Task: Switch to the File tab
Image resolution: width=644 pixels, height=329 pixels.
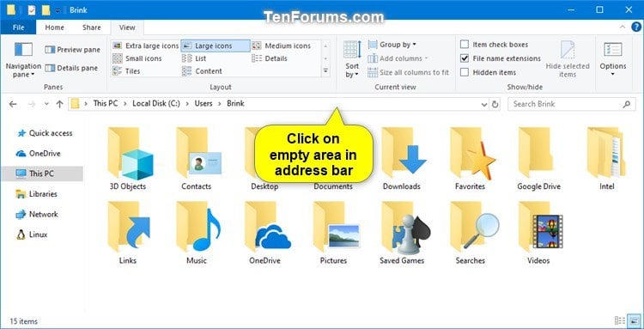Action: (18, 27)
